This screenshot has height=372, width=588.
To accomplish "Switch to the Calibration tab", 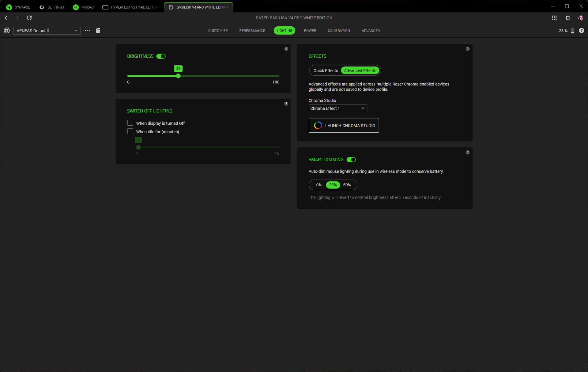I will point(339,31).
